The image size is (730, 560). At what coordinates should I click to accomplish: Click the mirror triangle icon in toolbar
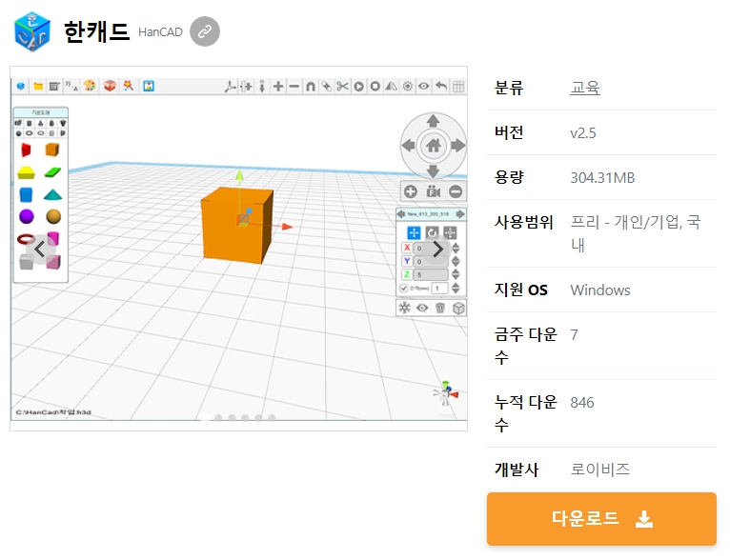click(x=391, y=86)
